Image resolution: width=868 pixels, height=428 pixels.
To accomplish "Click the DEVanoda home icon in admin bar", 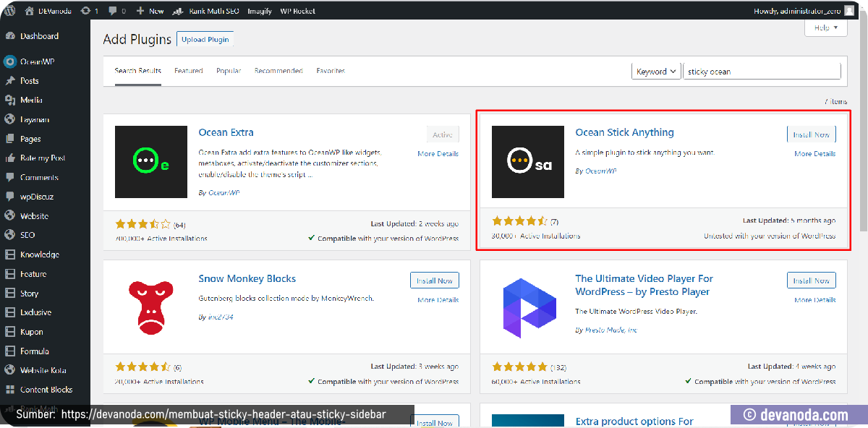I will pyautogui.click(x=29, y=11).
